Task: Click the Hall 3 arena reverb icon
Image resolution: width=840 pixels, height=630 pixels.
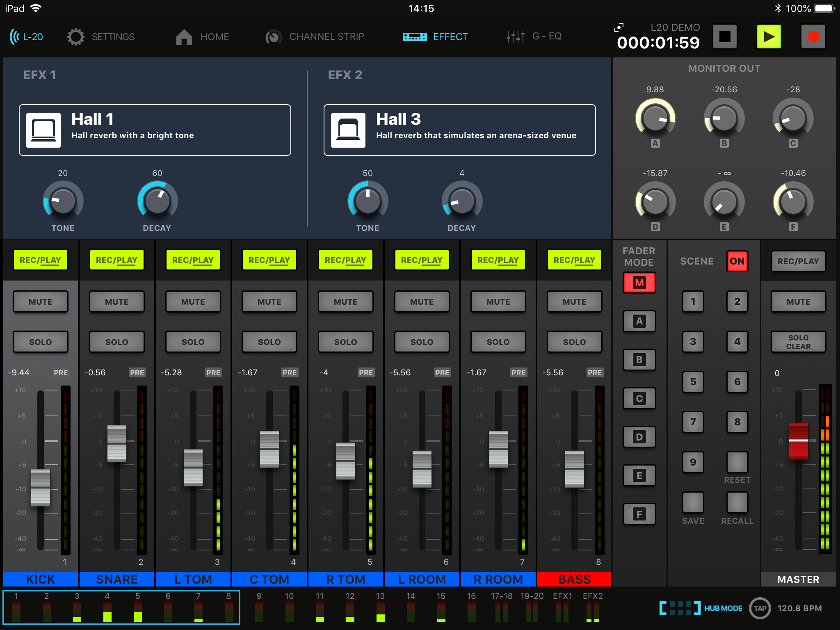Action: coord(348,130)
